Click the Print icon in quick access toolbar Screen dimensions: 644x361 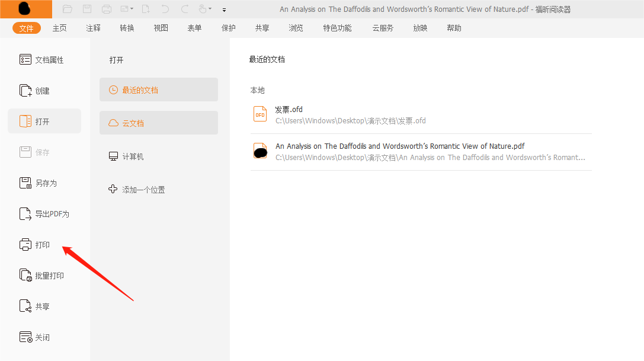(x=107, y=8)
